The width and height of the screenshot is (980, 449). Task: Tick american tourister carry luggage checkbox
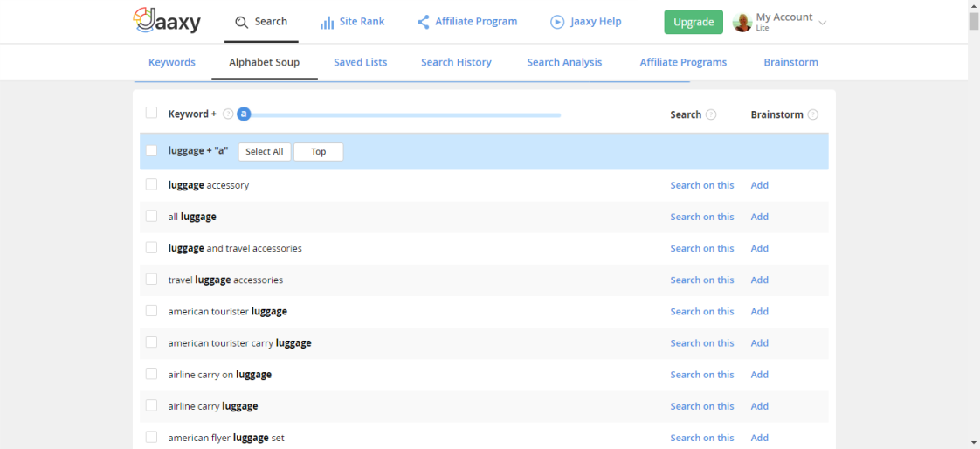tap(151, 342)
